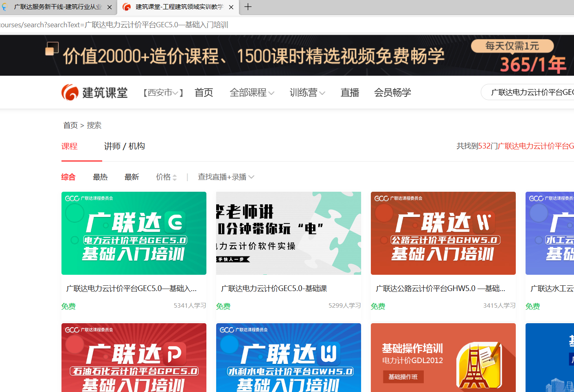Screen dimensions: 574x392
Task: Expand the 训练营 menu
Action: tap(307, 93)
